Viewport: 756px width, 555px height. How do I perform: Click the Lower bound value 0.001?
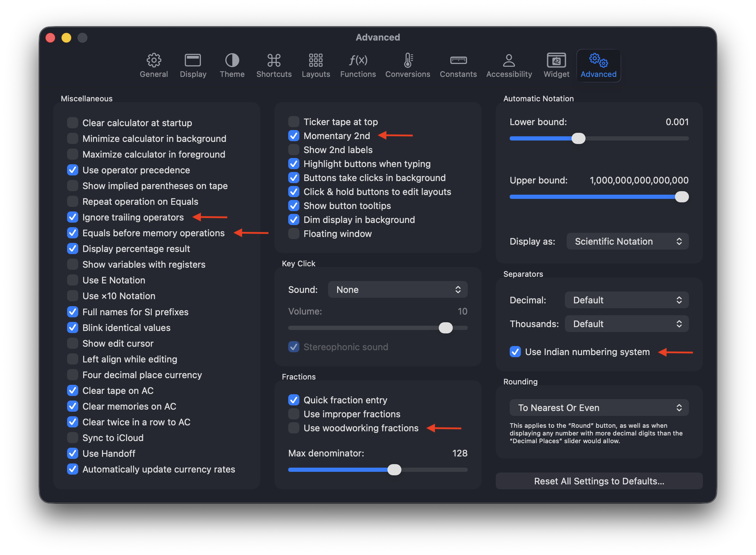[x=677, y=122]
